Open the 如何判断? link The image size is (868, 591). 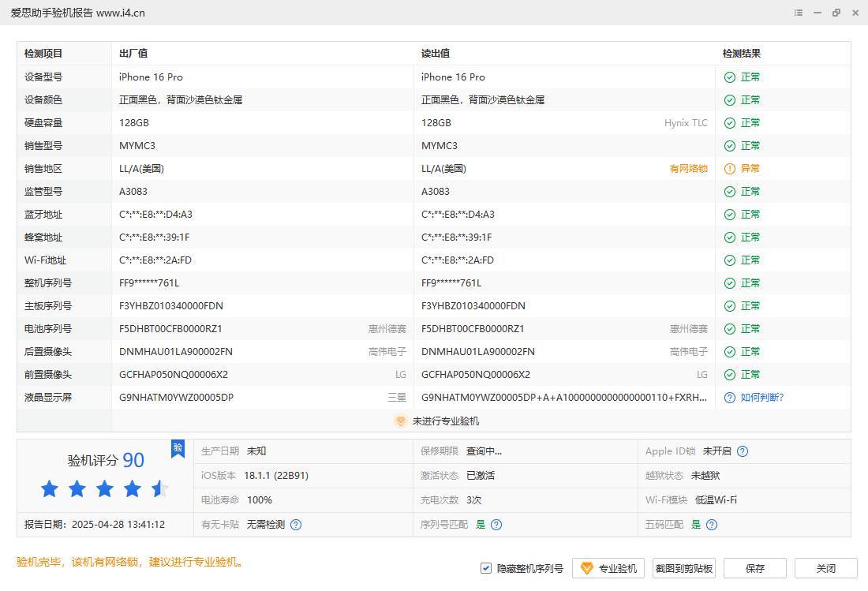click(761, 398)
